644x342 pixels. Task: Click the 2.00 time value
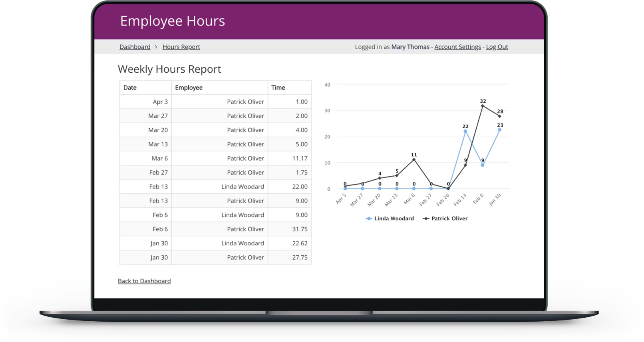302,116
